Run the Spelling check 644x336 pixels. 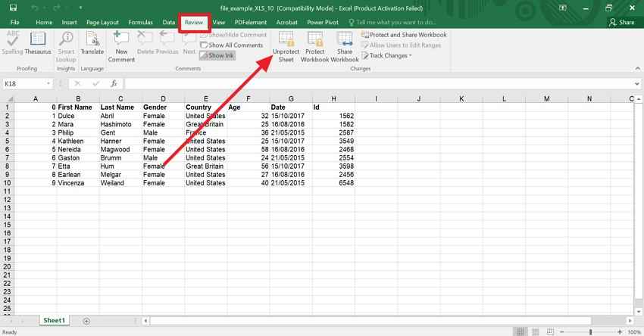click(x=12, y=42)
